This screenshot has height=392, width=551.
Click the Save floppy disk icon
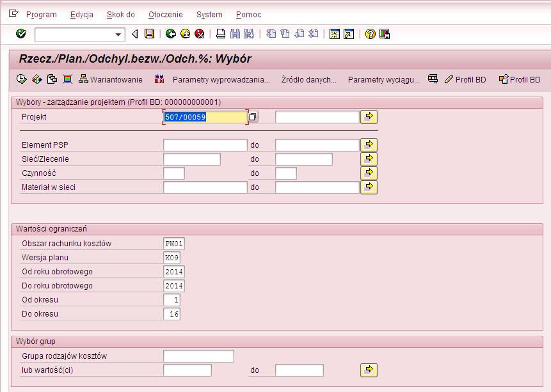coord(150,34)
